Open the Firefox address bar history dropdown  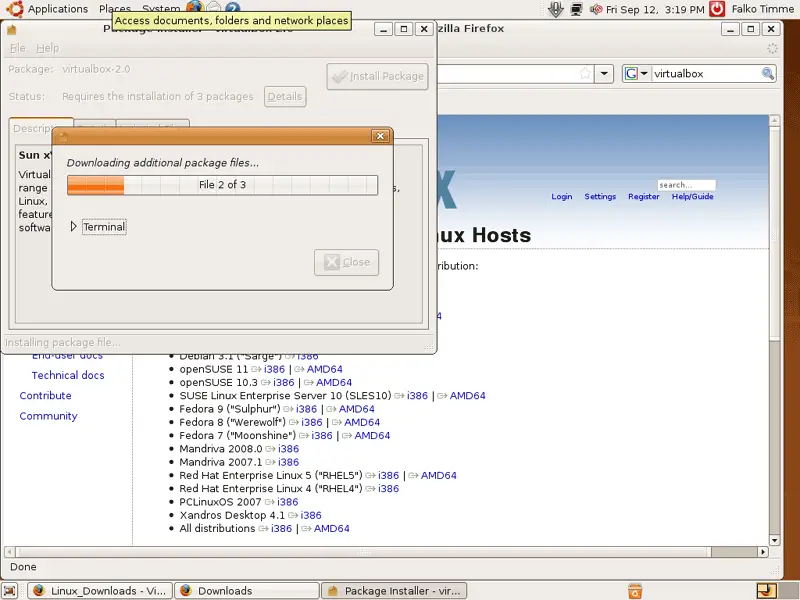coord(604,73)
